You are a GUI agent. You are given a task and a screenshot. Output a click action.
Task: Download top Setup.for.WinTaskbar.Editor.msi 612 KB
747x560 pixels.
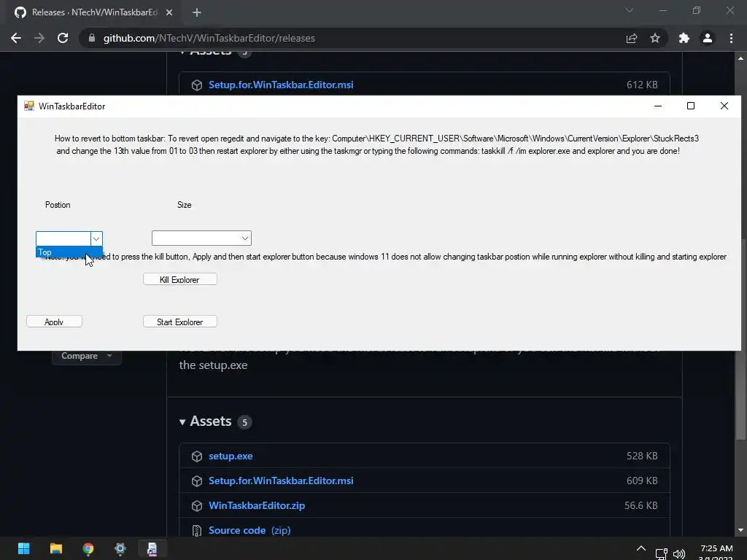(x=281, y=85)
